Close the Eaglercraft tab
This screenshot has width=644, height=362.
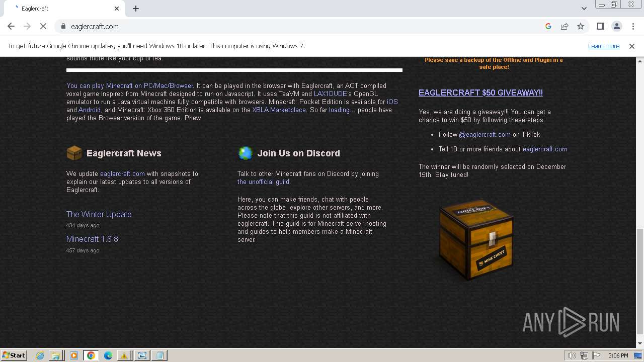point(117,9)
